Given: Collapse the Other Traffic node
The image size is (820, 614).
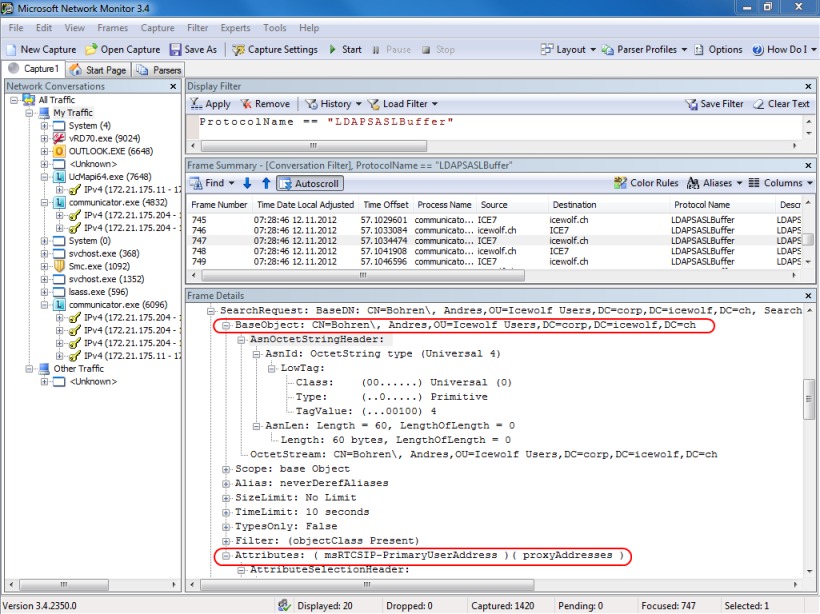Looking at the screenshot, I should 29,369.
